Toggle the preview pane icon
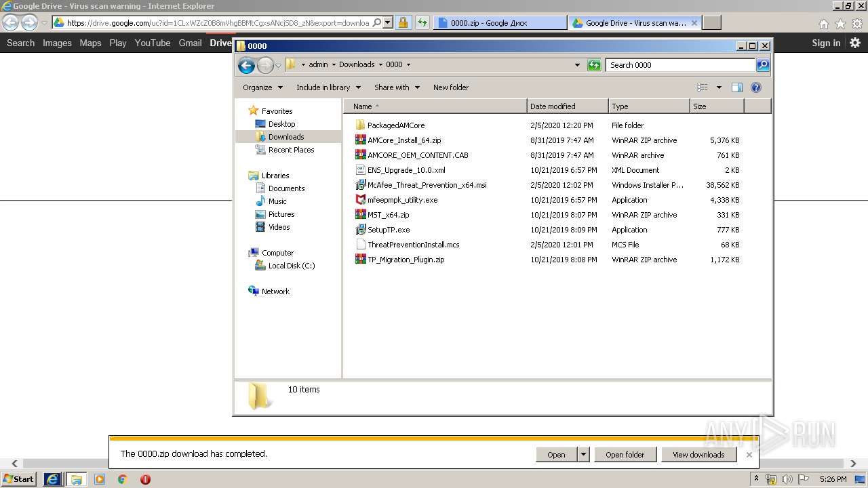 pyautogui.click(x=737, y=87)
